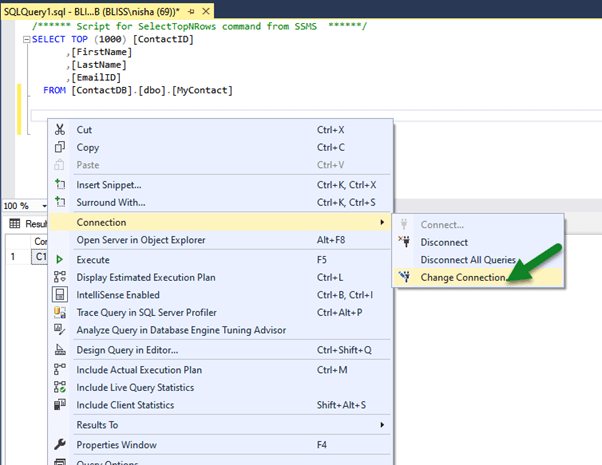The height and width of the screenshot is (465, 602).
Task: Select Disconnect All Queries
Action: [468, 260]
